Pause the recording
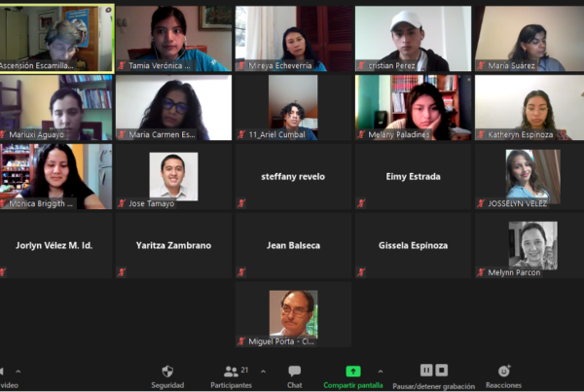Image resolution: width=584 pixels, height=392 pixels. pos(426,371)
